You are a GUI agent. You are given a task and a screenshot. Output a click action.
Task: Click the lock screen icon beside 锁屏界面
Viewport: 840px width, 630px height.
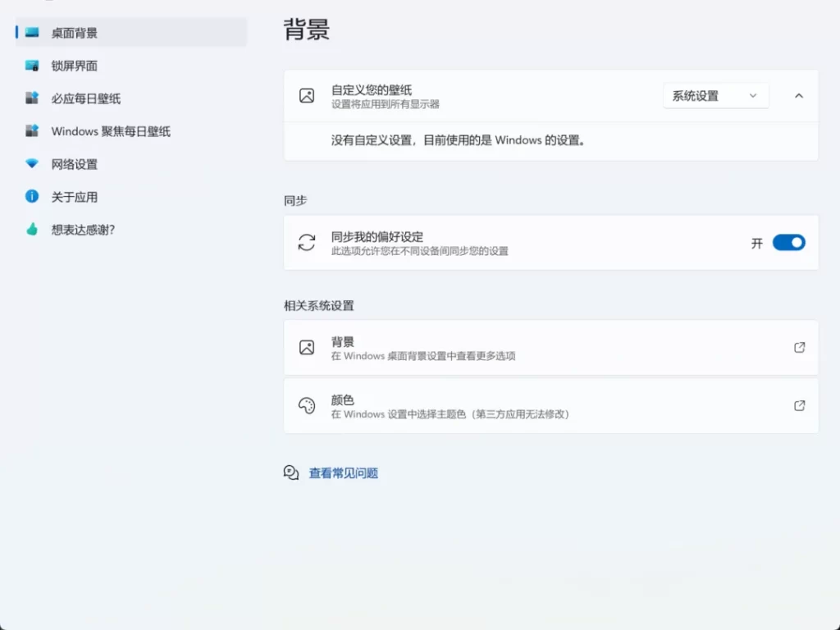click(32, 66)
